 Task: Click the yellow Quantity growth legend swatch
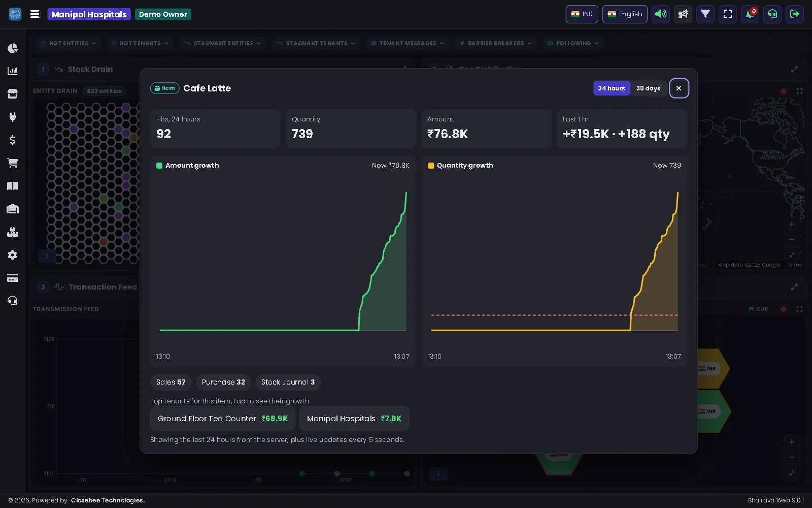(431, 166)
